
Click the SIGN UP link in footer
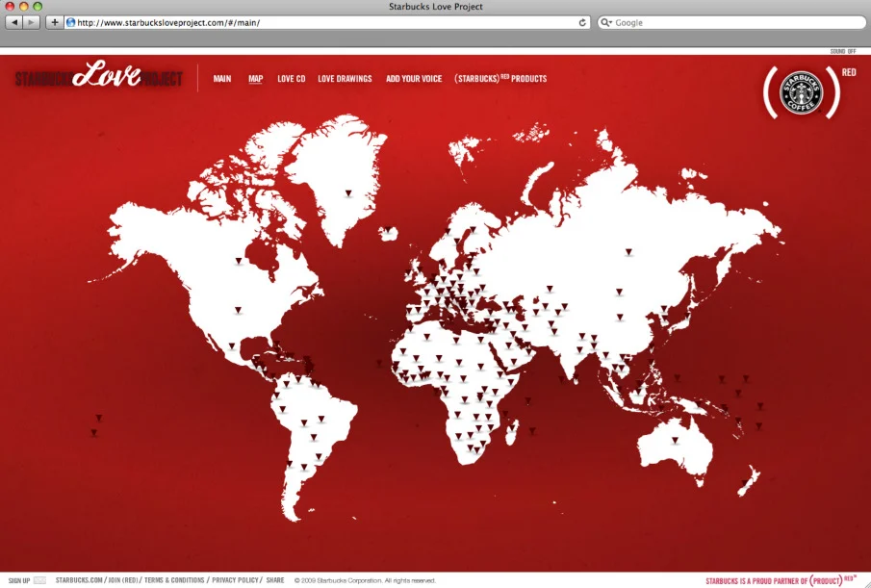19,580
